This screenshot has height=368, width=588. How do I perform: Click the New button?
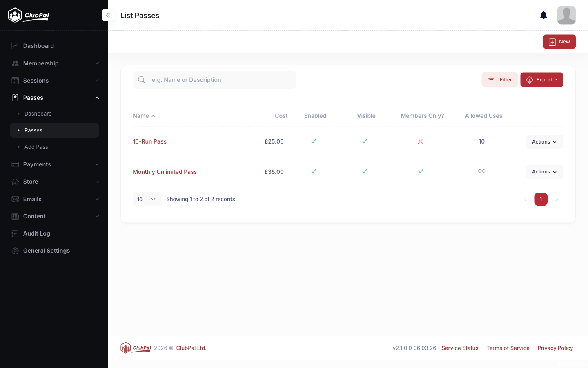tap(559, 41)
